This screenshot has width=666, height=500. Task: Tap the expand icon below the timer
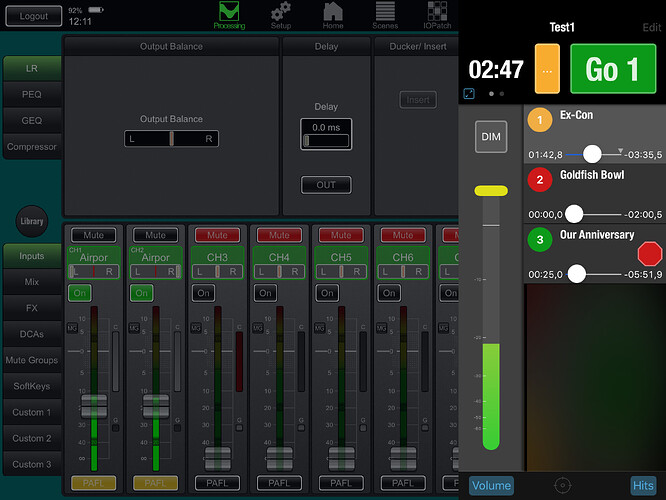(469, 93)
